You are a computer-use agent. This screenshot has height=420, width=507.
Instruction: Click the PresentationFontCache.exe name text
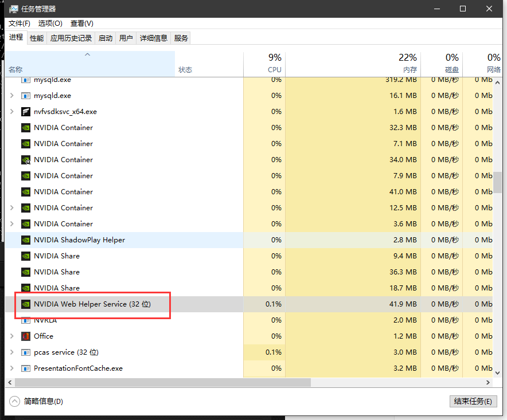pos(78,368)
